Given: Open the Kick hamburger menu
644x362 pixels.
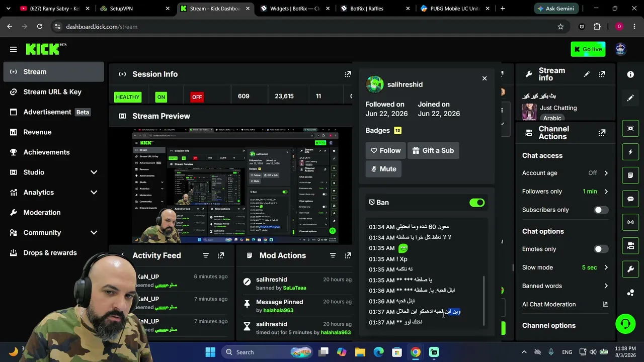Looking at the screenshot, I should (x=14, y=49).
